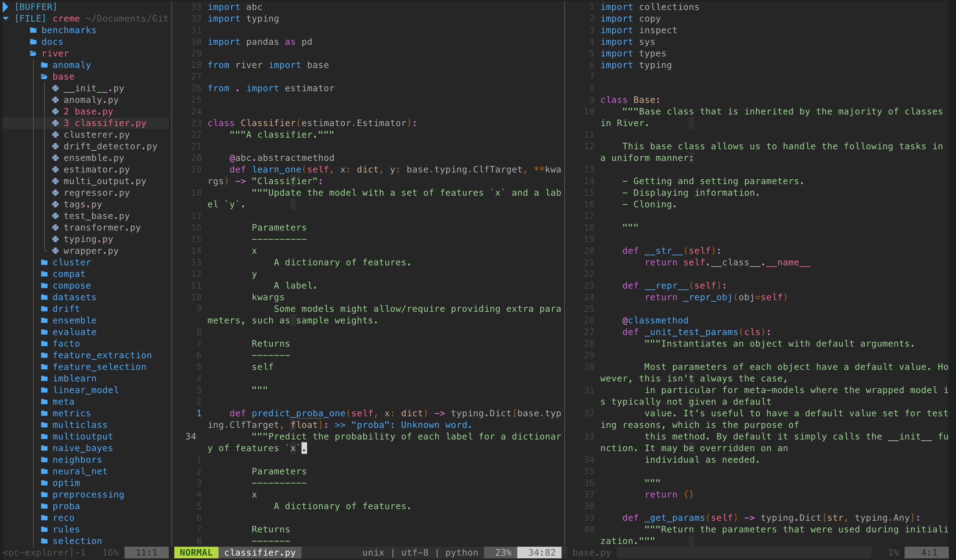The image size is (956, 560).
Task: Click the python filetype in status line
Action: [x=461, y=553]
